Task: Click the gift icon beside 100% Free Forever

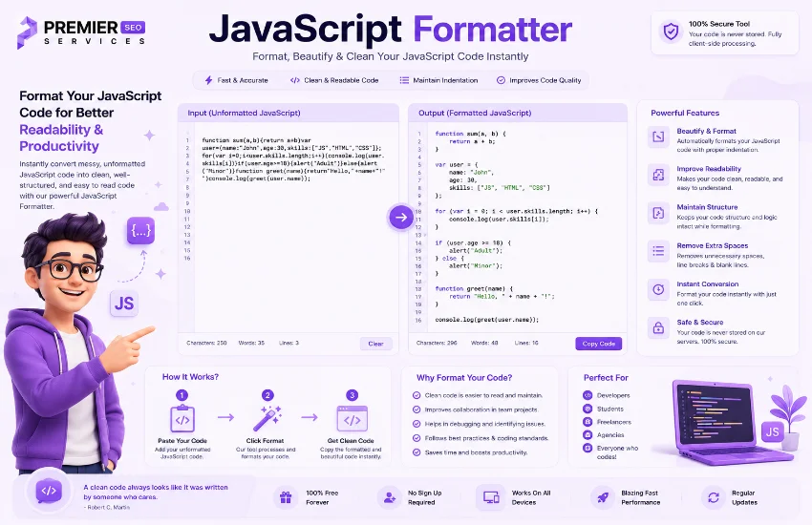Action: coord(286,497)
